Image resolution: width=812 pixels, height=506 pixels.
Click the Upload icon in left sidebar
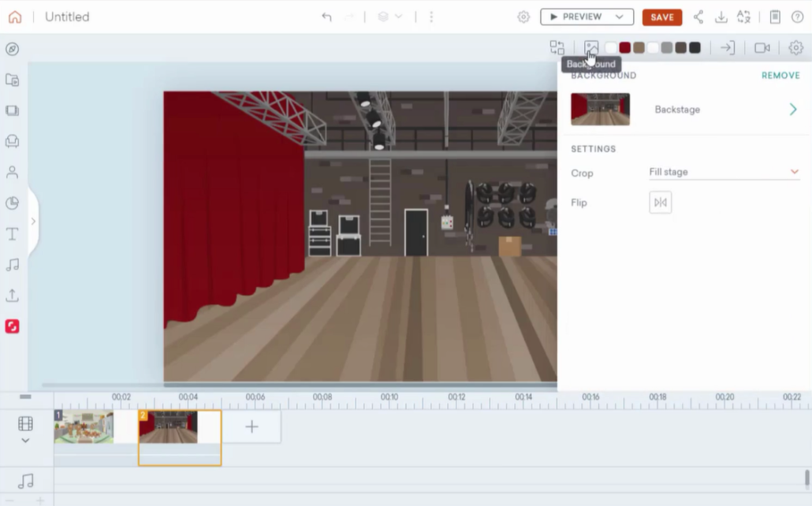coord(13,296)
